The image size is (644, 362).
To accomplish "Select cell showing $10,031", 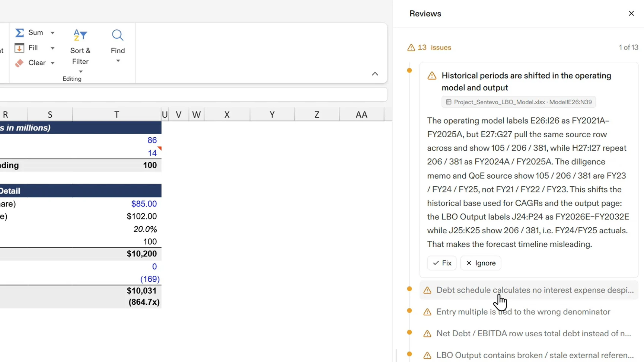I will 117,291.
